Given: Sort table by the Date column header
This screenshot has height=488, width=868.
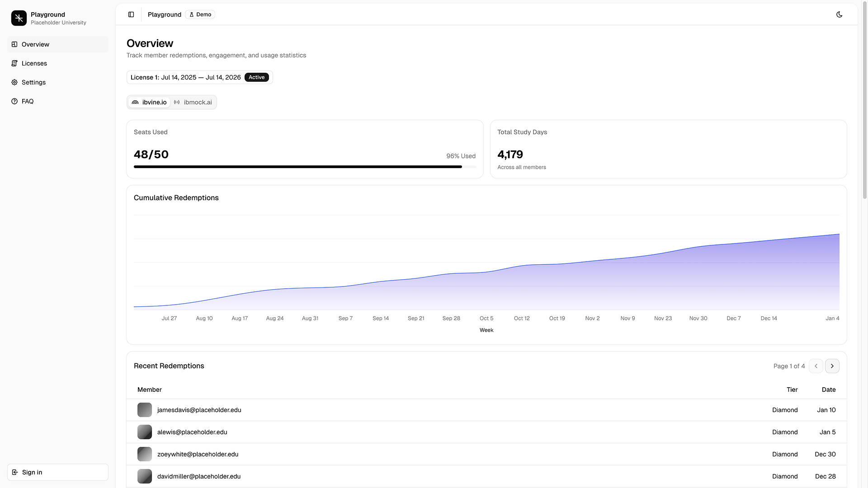Looking at the screenshot, I should tap(828, 389).
